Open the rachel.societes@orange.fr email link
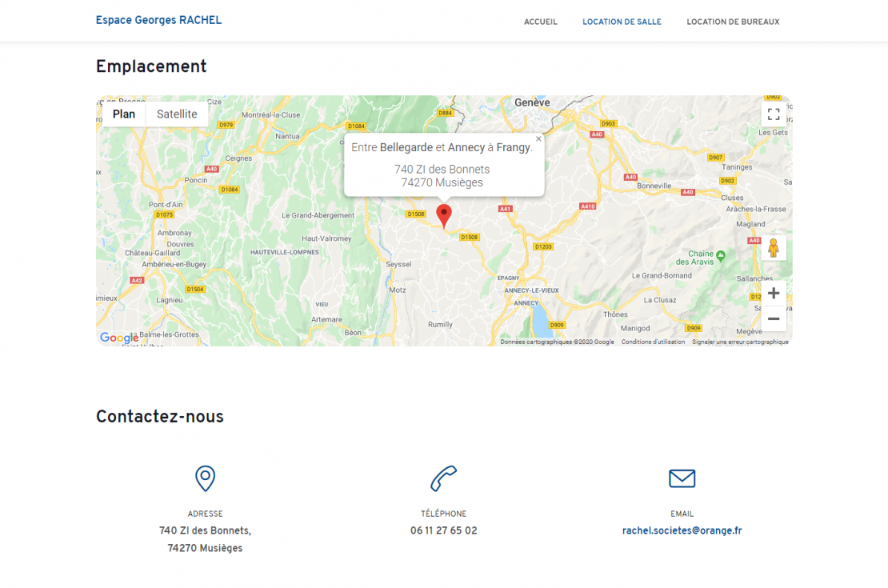 tap(682, 530)
